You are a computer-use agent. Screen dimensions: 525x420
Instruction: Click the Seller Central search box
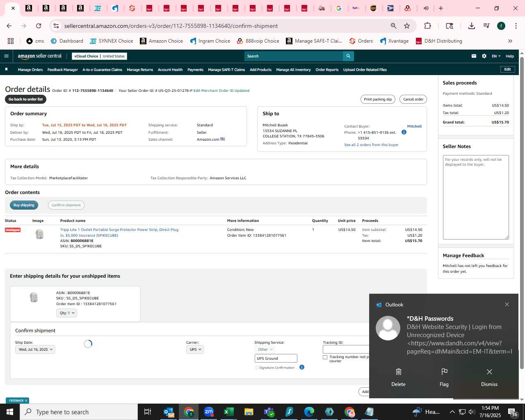click(294, 56)
